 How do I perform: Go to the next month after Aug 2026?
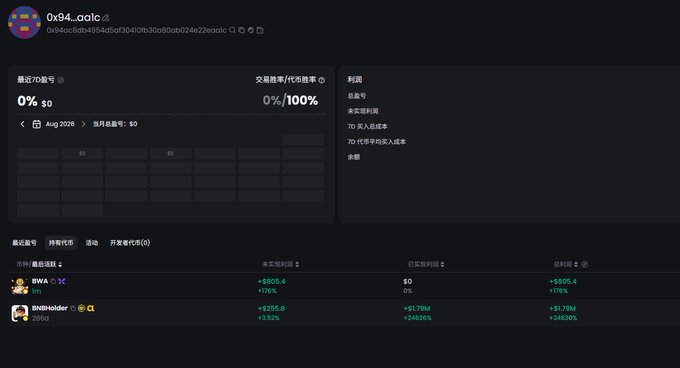pyautogui.click(x=83, y=124)
